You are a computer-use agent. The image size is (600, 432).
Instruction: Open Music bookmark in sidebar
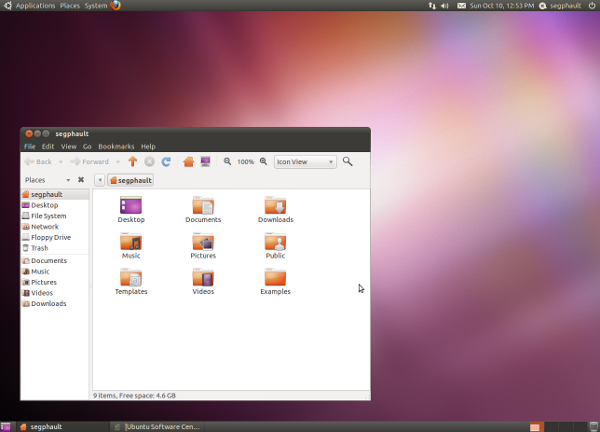pos(55,271)
